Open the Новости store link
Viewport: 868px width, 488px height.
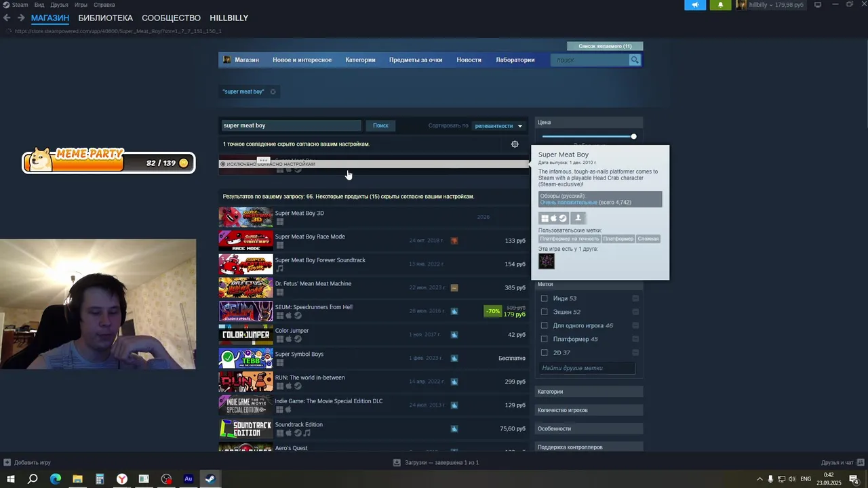(x=469, y=60)
